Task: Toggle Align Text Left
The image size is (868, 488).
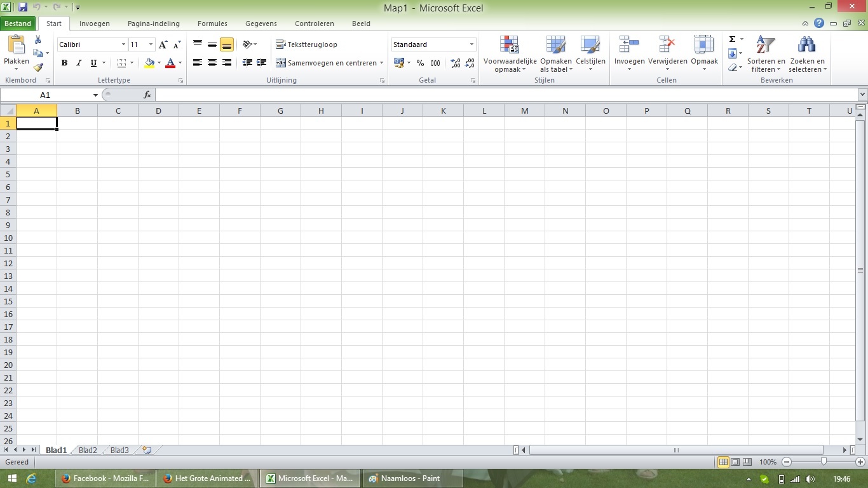Action: pyautogui.click(x=198, y=63)
